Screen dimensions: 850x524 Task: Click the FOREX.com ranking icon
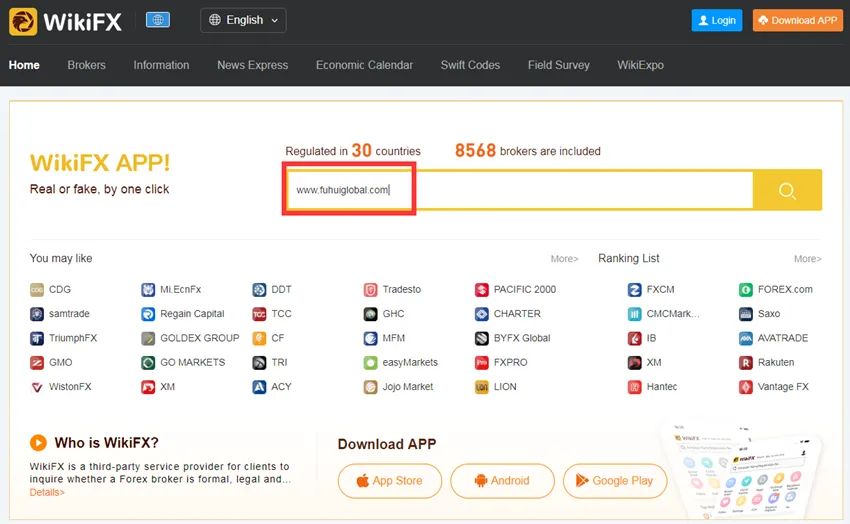point(745,289)
